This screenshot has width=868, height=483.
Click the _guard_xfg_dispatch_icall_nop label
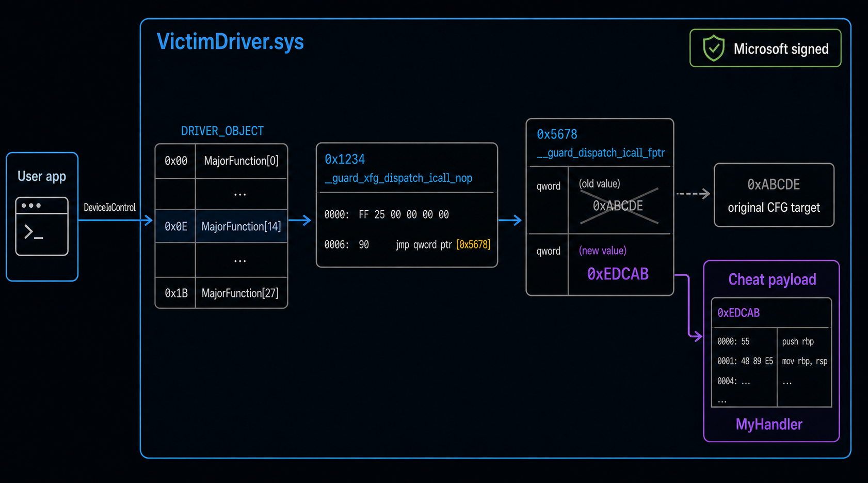coord(398,178)
